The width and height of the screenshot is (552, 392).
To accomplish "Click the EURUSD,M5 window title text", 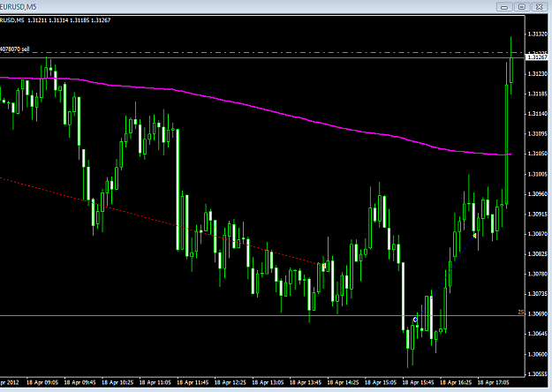I will click(18, 7).
